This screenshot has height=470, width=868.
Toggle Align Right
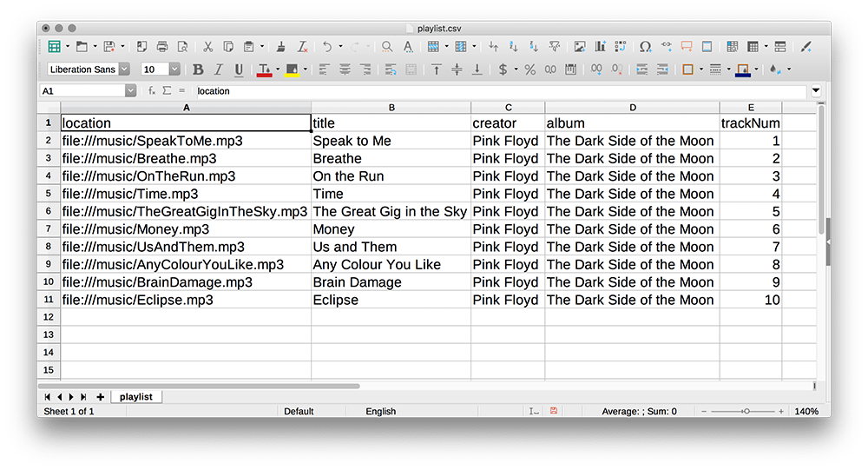coord(365,70)
